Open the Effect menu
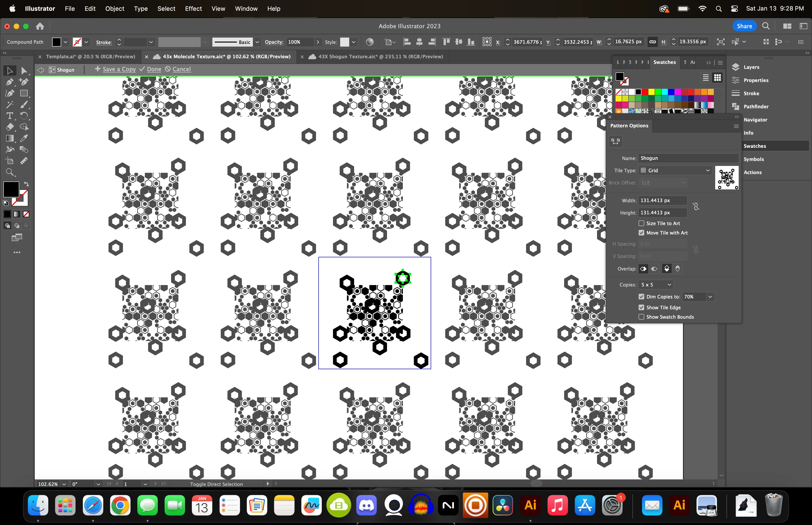 (193, 8)
